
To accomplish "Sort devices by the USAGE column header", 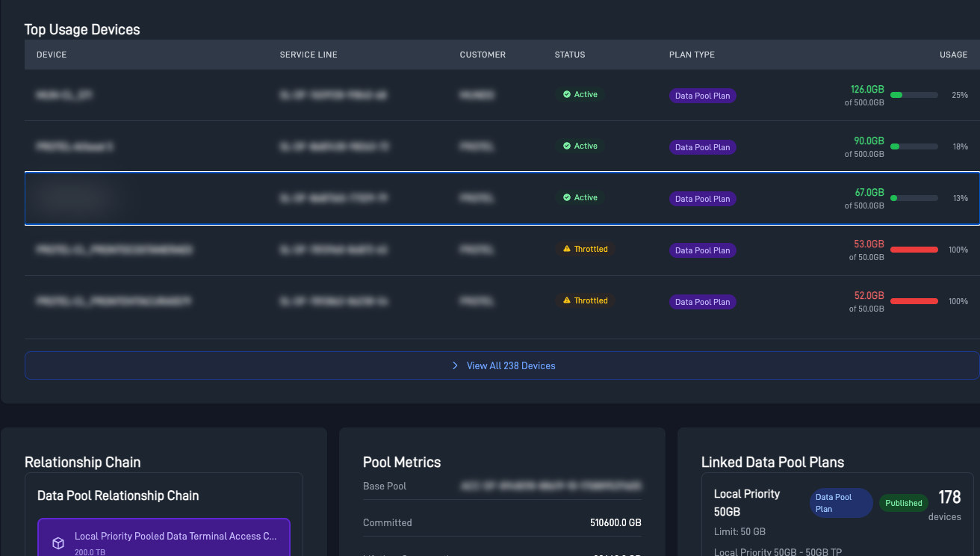I will click(x=953, y=55).
